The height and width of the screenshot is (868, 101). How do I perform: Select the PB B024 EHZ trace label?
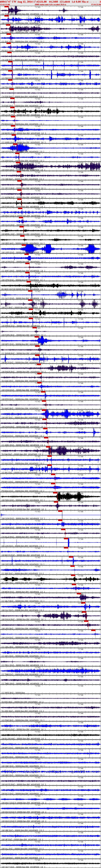click(23, 436)
